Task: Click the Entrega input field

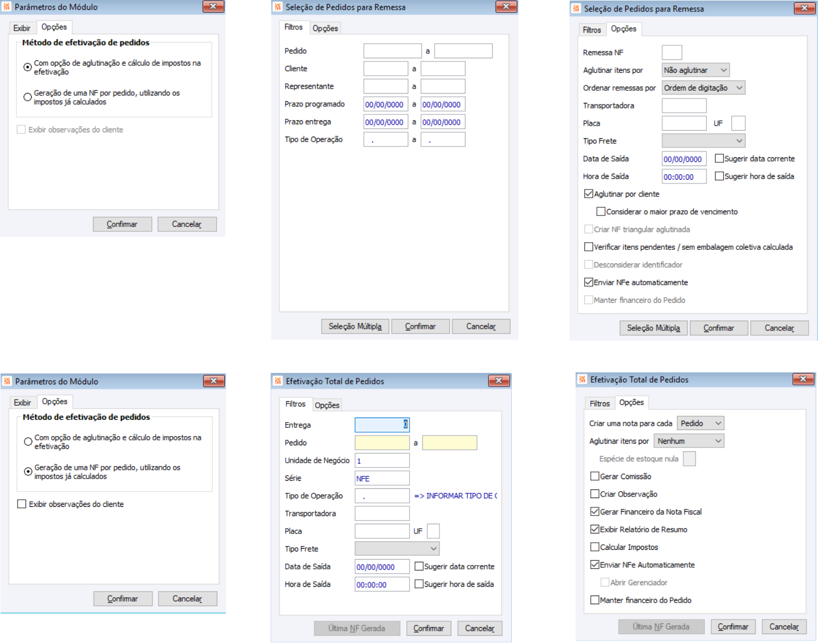Action: click(382, 425)
